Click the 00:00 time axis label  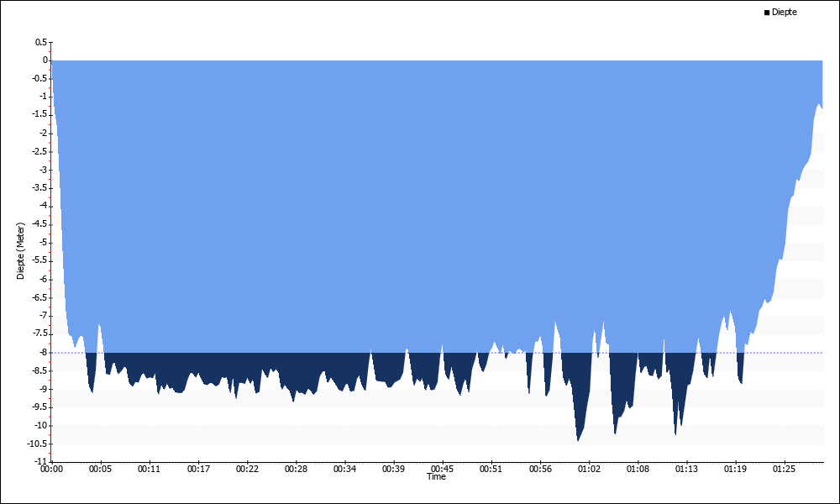pyautogui.click(x=51, y=469)
